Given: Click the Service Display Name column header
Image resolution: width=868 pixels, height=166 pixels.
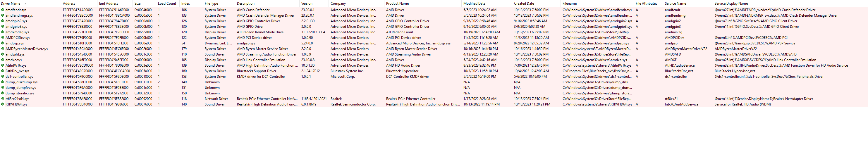Looking at the screenshot, I should coord(790,4).
